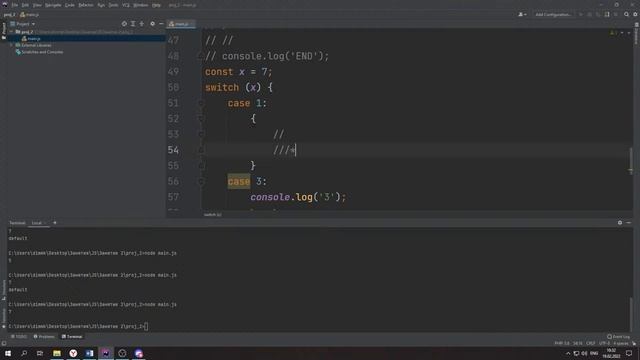Image resolution: width=640 pixels, height=360 pixels.
Task: Open Word from the taskbar
Action: click(x=89, y=353)
